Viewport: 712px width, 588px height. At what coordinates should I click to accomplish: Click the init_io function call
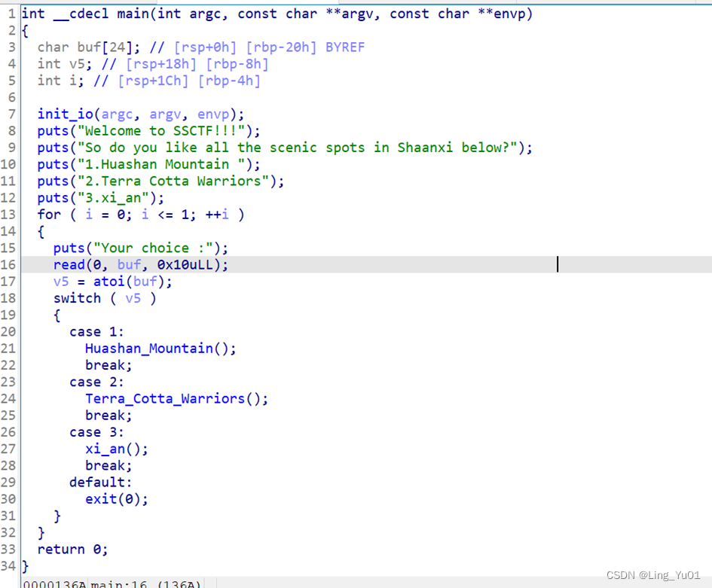tap(66, 114)
